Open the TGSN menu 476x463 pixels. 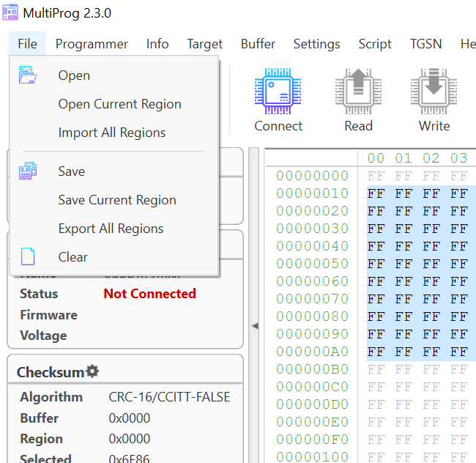pyautogui.click(x=426, y=44)
